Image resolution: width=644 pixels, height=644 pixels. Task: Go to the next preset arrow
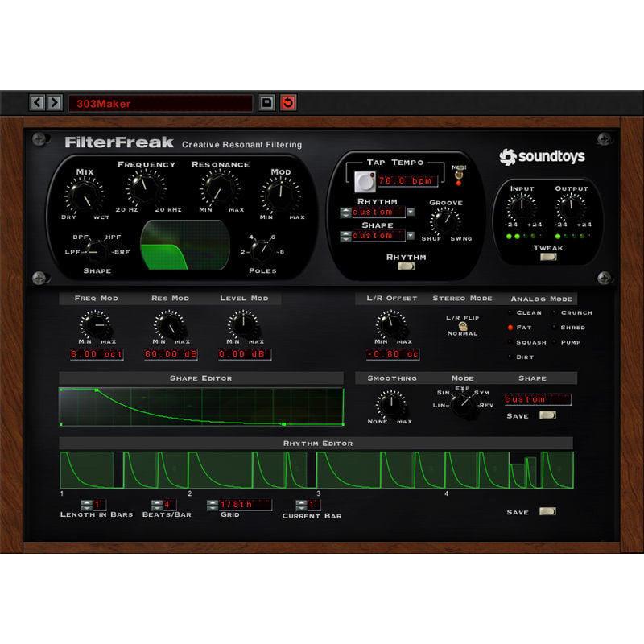55,103
